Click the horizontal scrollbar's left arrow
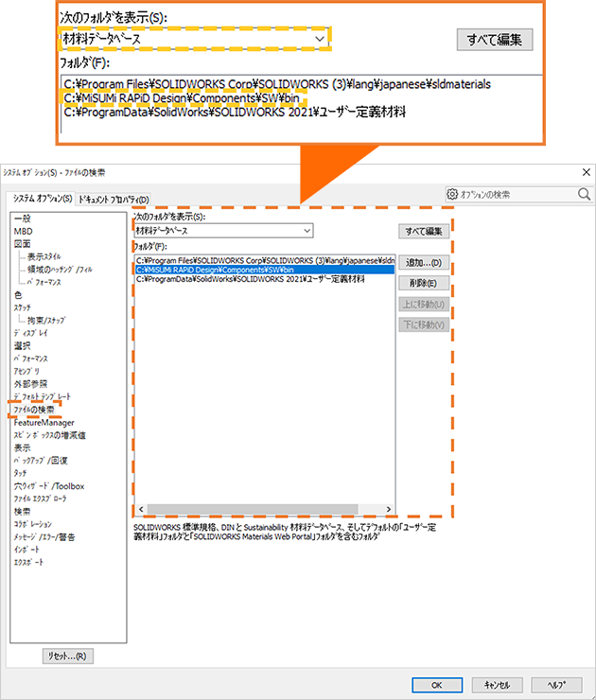This screenshot has width=596, height=700. (140, 508)
